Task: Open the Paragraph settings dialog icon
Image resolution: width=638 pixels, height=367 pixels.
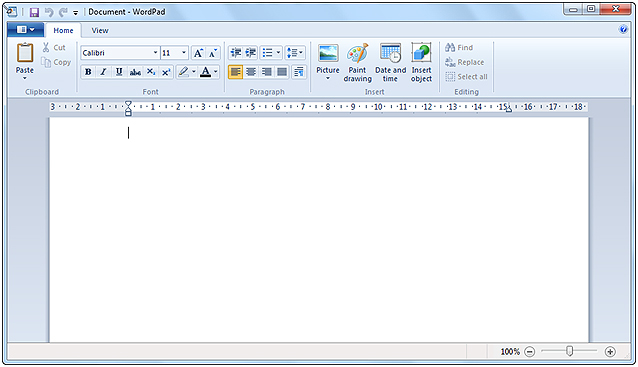Action: [299, 72]
